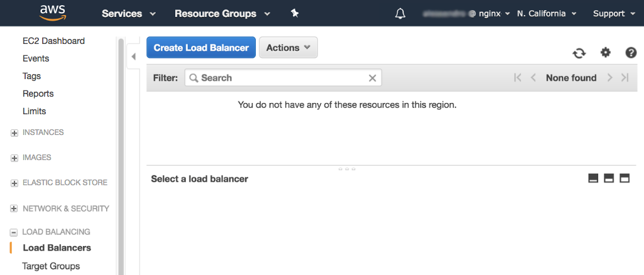The height and width of the screenshot is (275, 644).
Task: Open the help question mark icon
Action: point(631,53)
